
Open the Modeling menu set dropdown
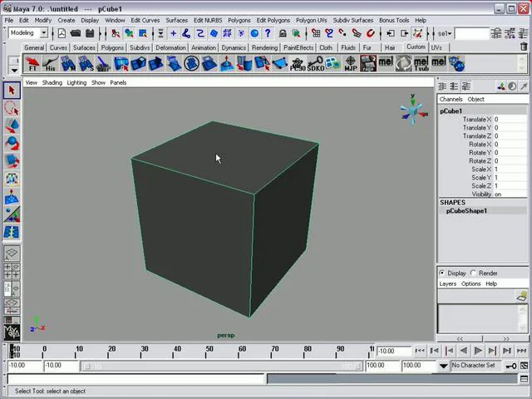click(44, 33)
